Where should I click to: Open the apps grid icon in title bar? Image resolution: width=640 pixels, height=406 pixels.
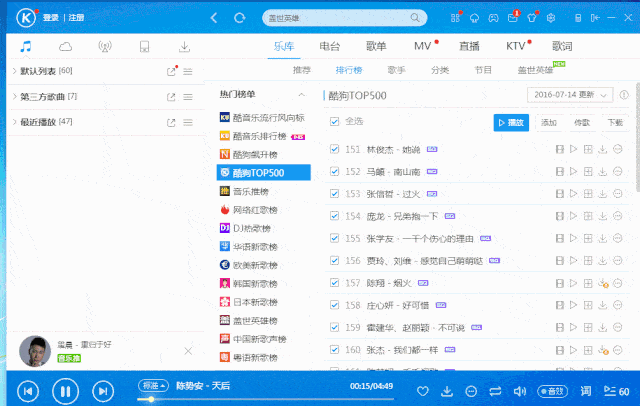455,18
